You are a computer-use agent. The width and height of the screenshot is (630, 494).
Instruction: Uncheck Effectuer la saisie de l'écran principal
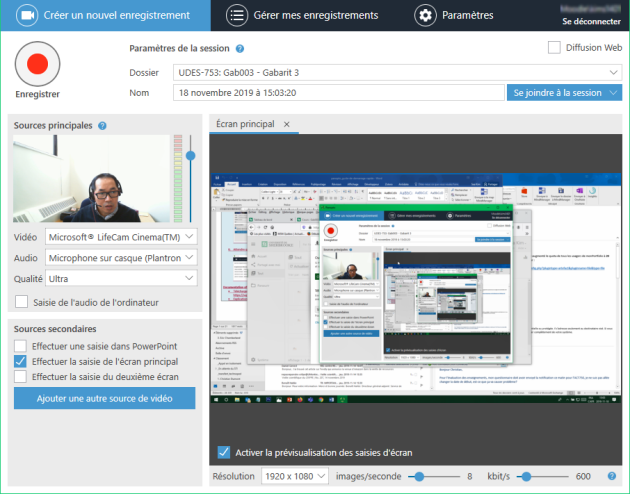click(x=22, y=361)
